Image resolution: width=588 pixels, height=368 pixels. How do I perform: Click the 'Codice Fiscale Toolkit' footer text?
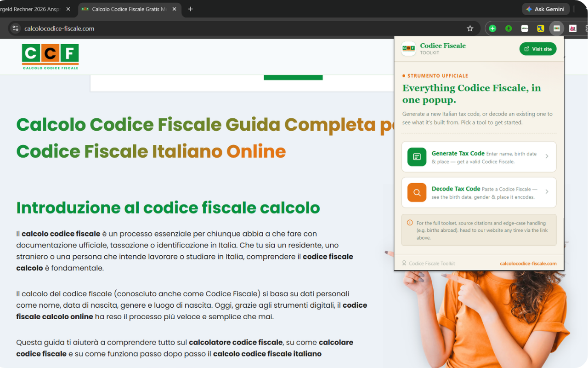point(432,264)
